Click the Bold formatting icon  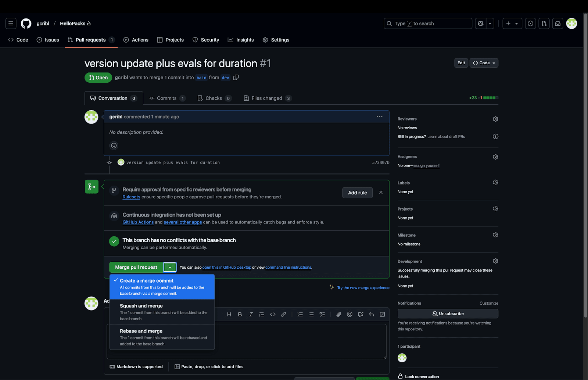240,314
